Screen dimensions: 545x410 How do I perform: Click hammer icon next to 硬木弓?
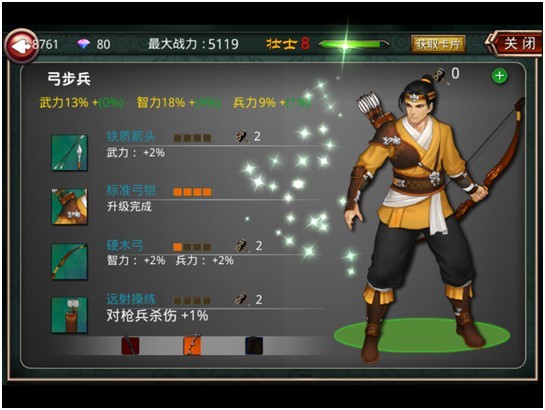tap(243, 246)
